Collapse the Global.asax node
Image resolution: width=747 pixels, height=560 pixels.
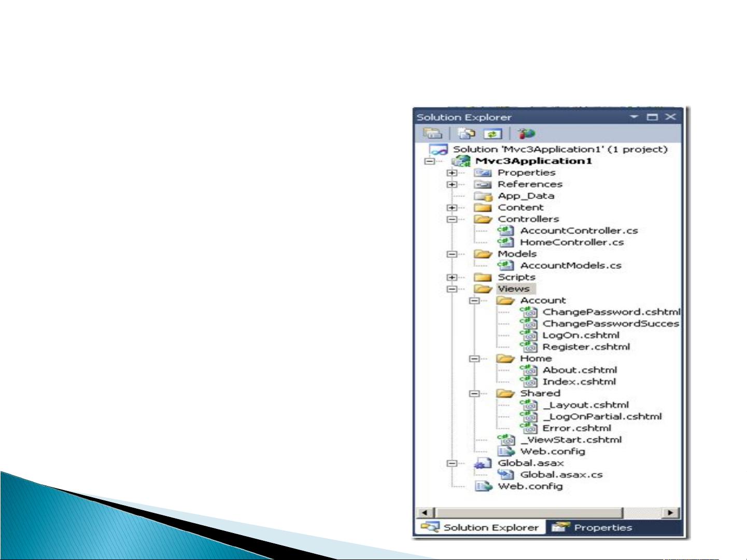(452, 463)
